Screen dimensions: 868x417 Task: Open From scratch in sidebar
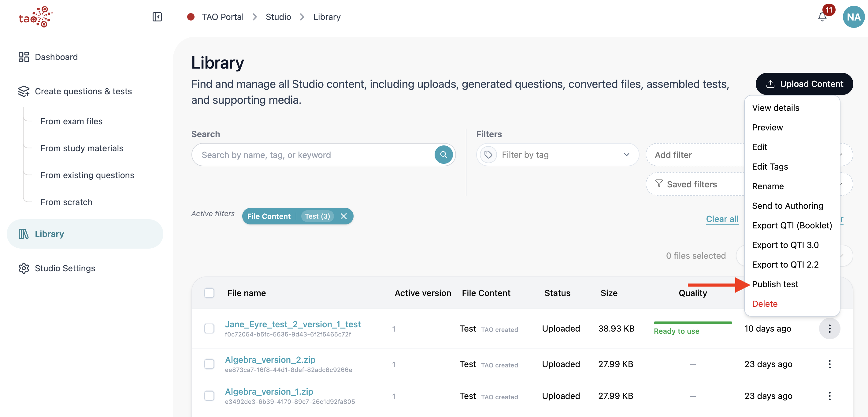tap(66, 202)
